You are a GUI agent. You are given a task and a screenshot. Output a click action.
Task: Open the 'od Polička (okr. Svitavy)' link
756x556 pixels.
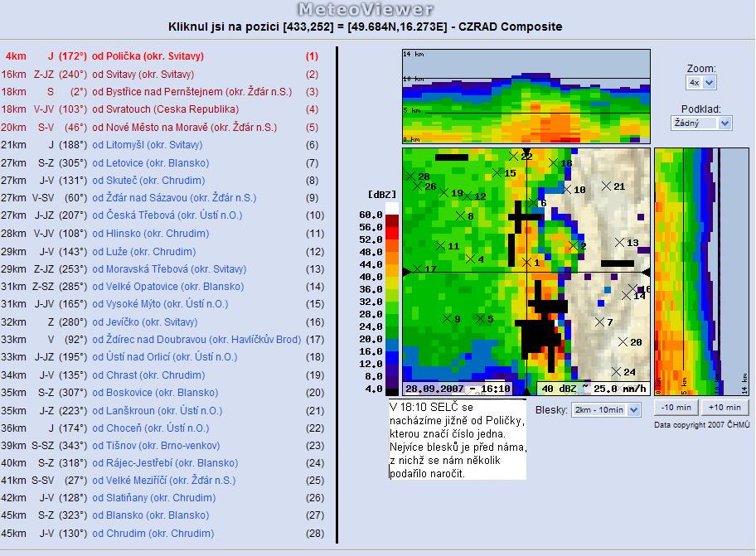tap(148, 56)
